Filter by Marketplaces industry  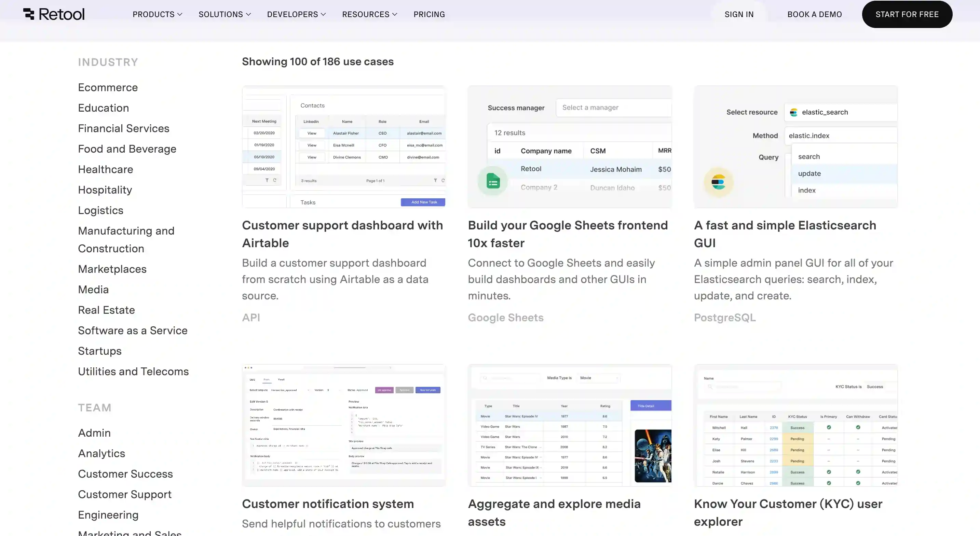click(112, 269)
